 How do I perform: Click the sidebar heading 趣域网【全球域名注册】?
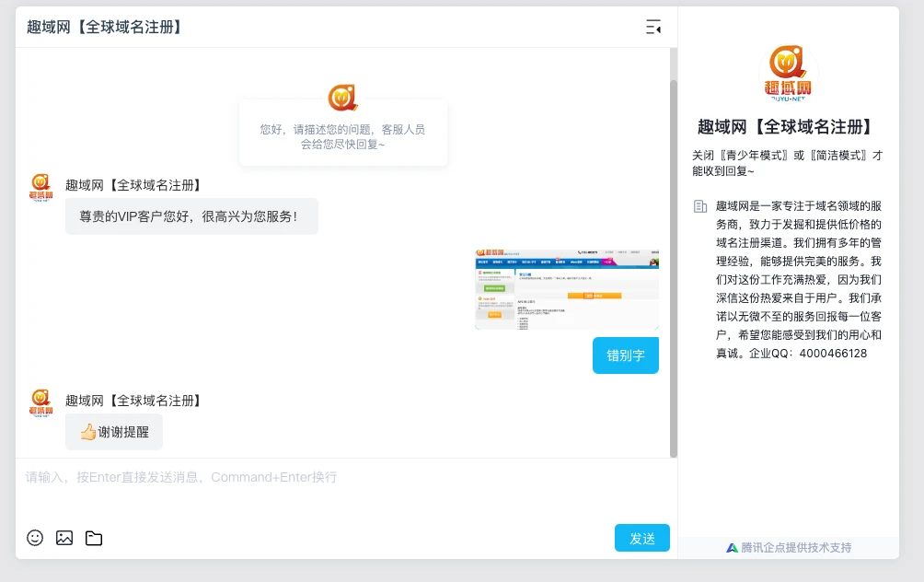(x=788, y=127)
